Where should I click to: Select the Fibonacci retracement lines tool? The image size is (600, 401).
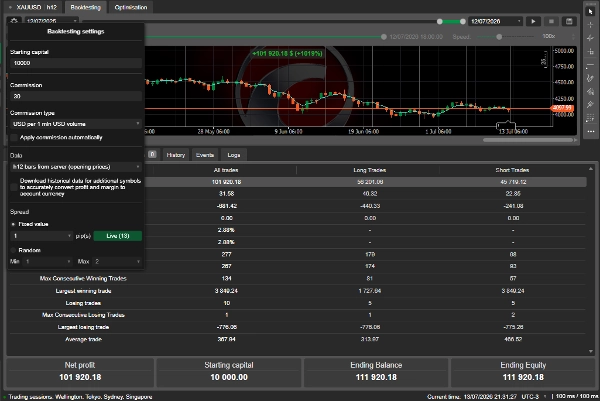(590, 118)
